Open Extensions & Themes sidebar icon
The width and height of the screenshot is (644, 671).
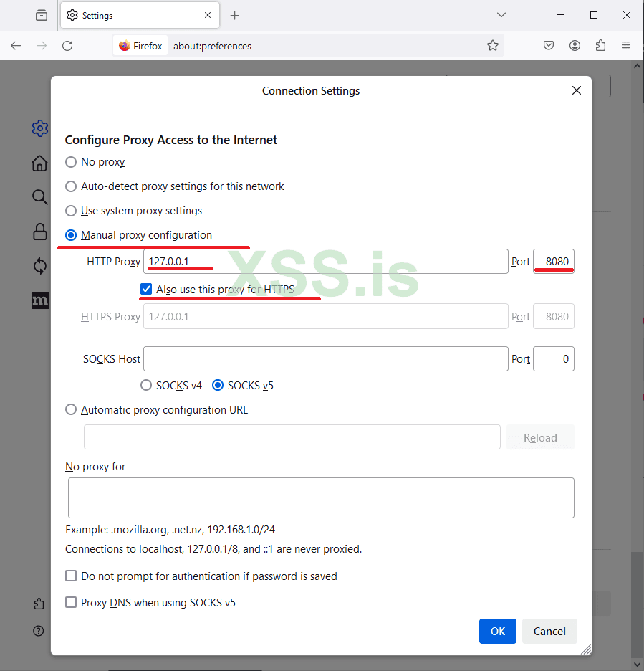(x=39, y=604)
